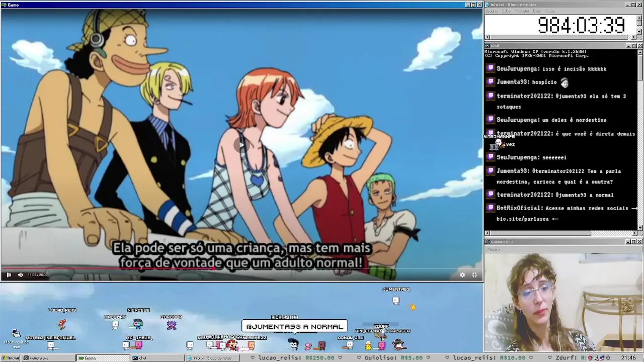Click the MADGORY avatar on overlay
The image size is (644, 362).
coord(115,325)
